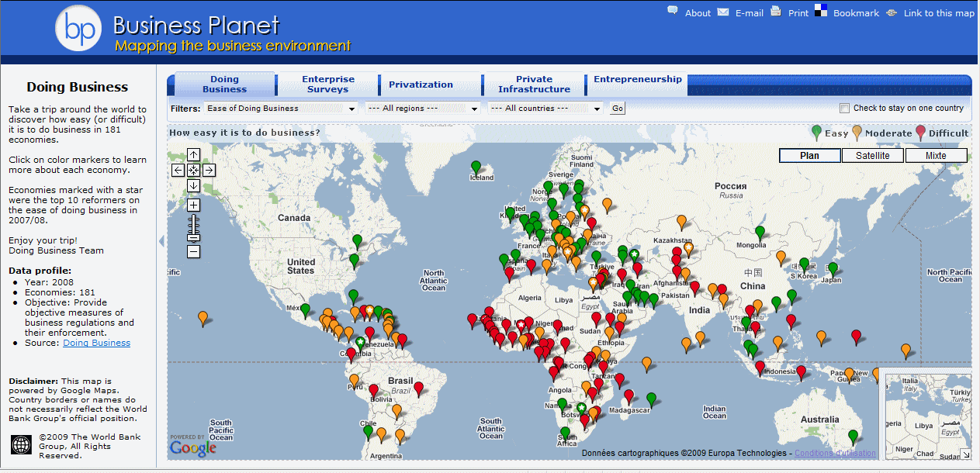Open the Conditions d'utilisation link
The height and width of the screenshot is (473, 980).
pyautogui.click(x=835, y=453)
